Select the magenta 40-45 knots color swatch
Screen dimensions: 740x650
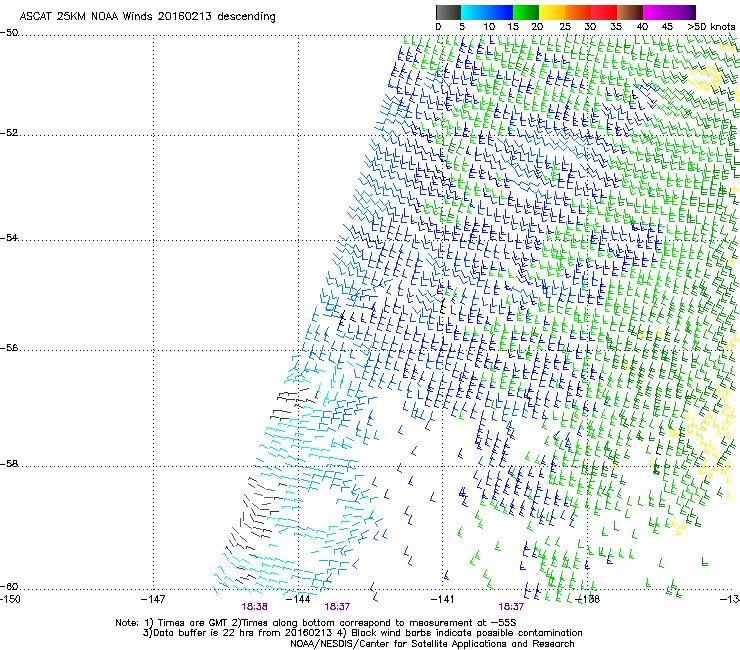coord(656,12)
